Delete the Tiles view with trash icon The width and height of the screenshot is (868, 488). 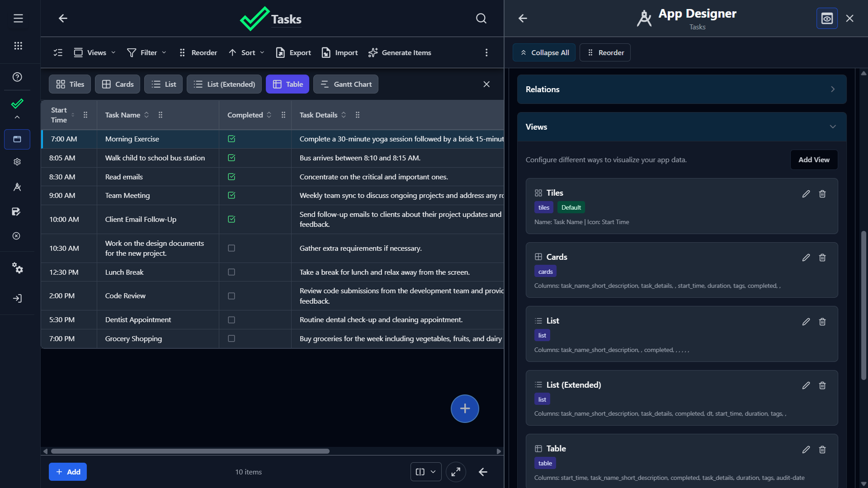822,194
